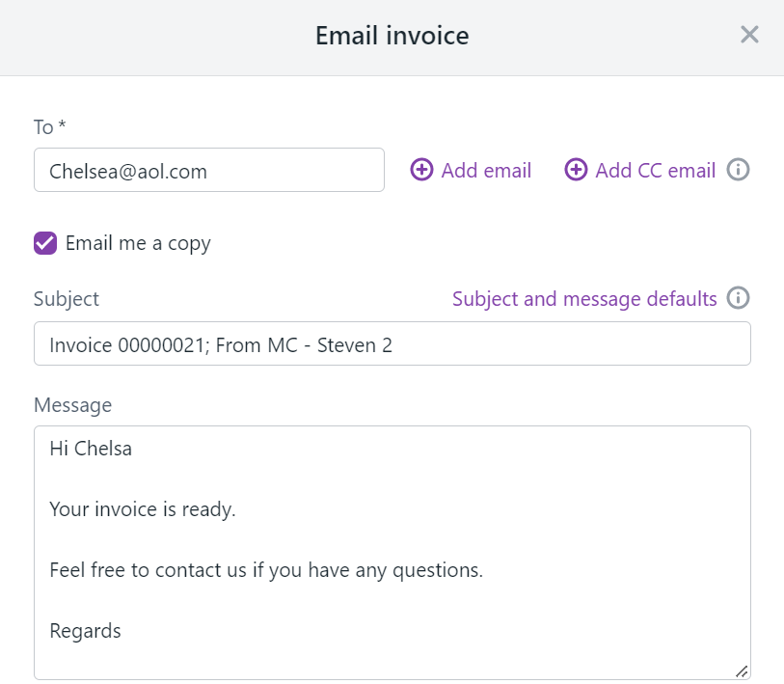Click the plus icon beside Add email
The width and height of the screenshot is (784, 684).
(421, 171)
